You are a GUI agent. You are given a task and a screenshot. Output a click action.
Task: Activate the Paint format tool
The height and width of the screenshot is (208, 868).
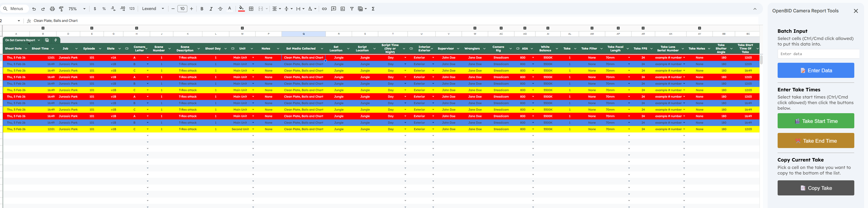61,9
